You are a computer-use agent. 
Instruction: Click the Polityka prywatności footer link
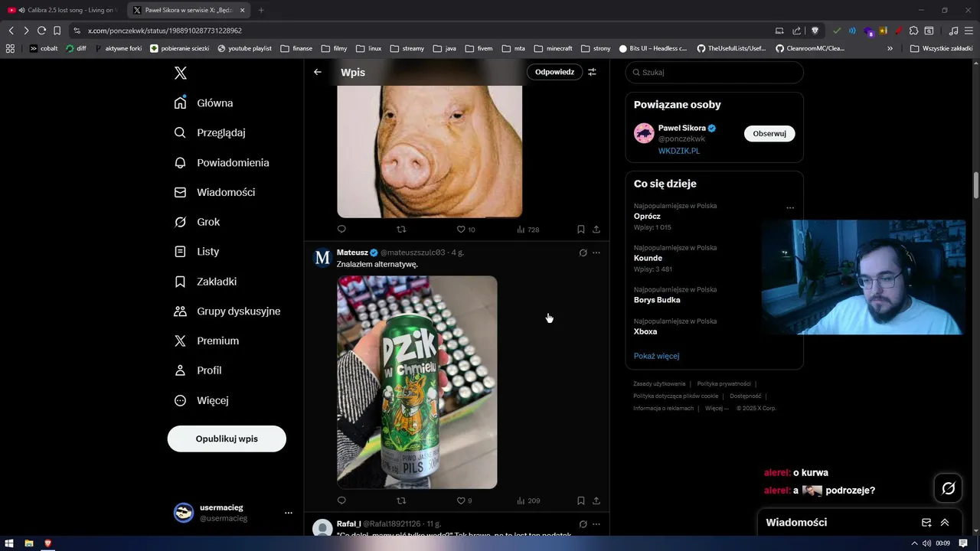pyautogui.click(x=724, y=383)
